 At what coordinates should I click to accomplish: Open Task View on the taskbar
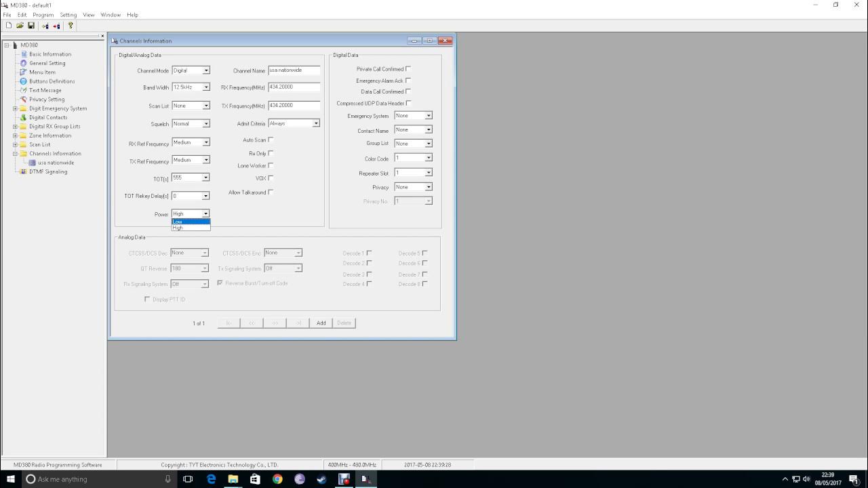coord(188,479)
